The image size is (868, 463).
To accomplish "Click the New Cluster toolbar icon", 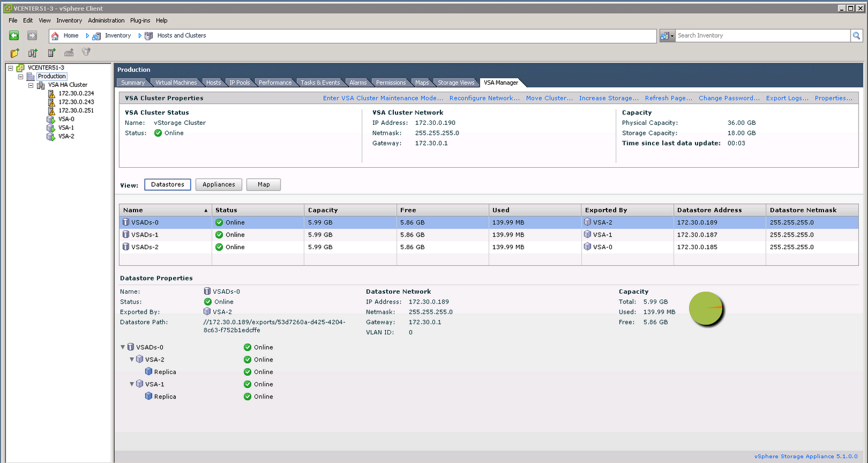I will click(x=33, y=53).
